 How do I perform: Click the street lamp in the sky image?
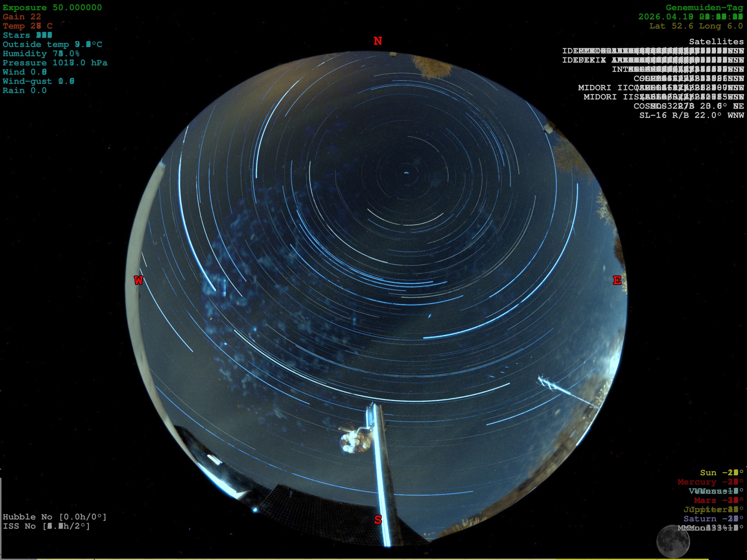355,441
